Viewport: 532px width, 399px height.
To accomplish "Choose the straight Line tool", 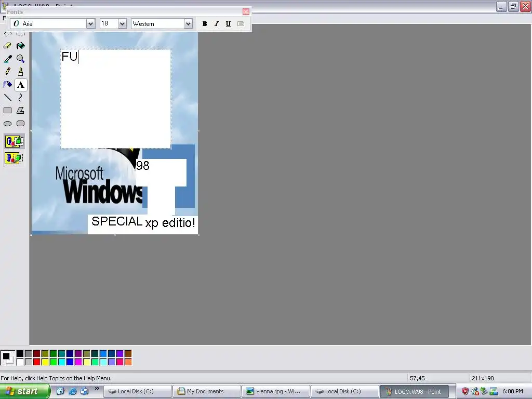I will coord(7,98).
